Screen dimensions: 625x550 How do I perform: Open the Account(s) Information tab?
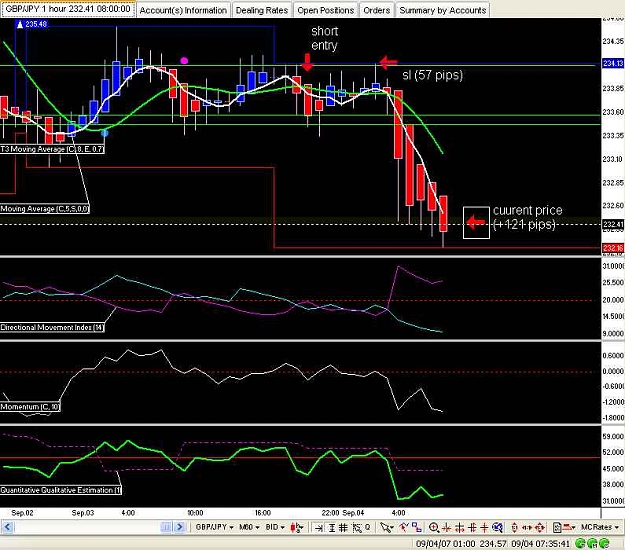click(x=183, y=10)
